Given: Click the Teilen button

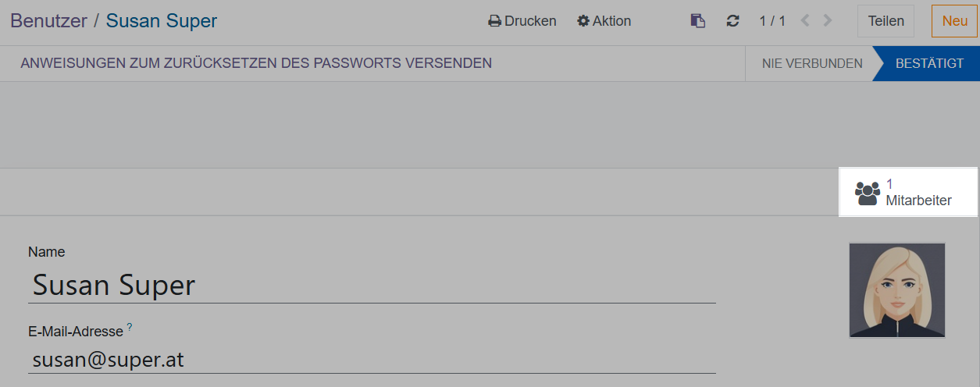Looking at the screenshot, I should point(886,21).
